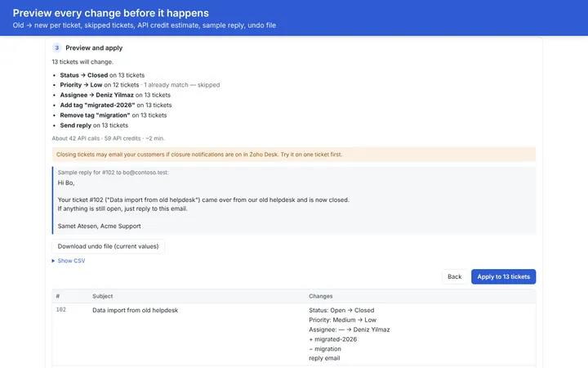588x368 pixels.
Task: Click 'Data import from old helpdesk' subject cell
Action: 135,310
